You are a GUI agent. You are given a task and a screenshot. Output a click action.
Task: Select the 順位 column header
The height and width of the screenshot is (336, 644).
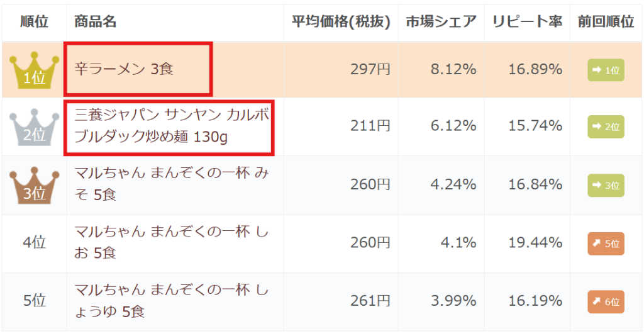coord(34,22)
